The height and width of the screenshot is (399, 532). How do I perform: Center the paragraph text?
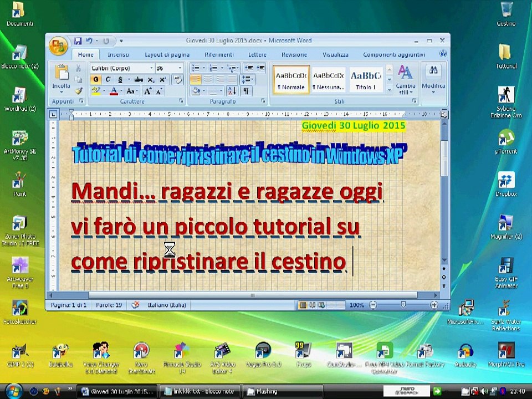208,80
